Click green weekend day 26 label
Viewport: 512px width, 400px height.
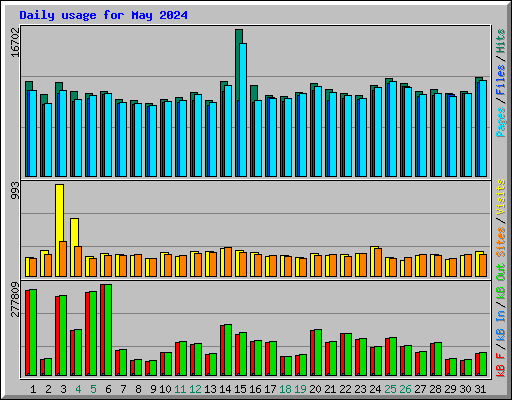click(405, 389)
